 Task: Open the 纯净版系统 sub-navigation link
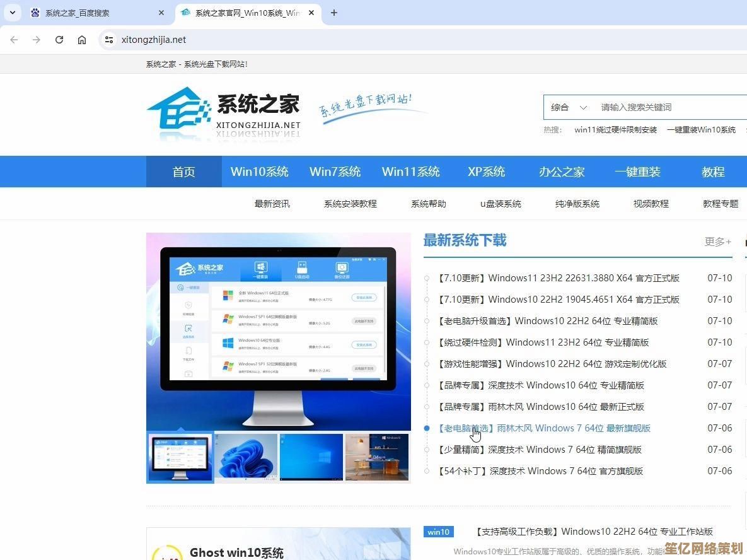tap(577, 204)
